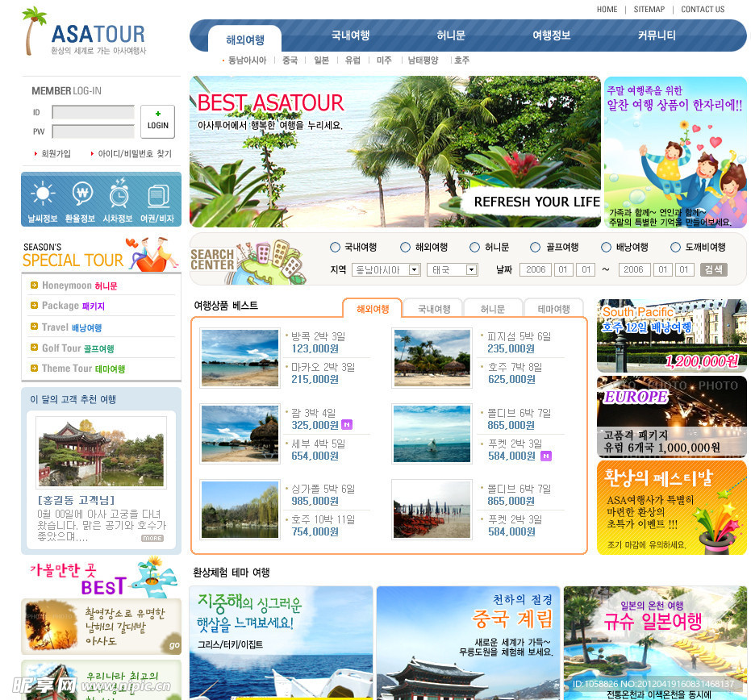Click the ASATOUR palm tree logo
The image size is (751, 700).
tap(34, 31)
